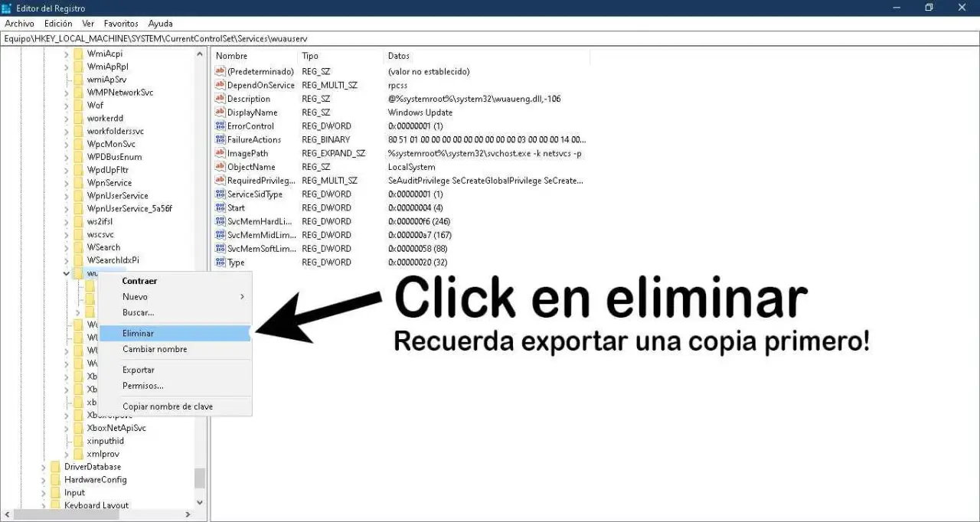The width and height of the screenshot is (980, 522).
Task: Click the ServiceSidType DWORD icon
Action: (220, 194)
